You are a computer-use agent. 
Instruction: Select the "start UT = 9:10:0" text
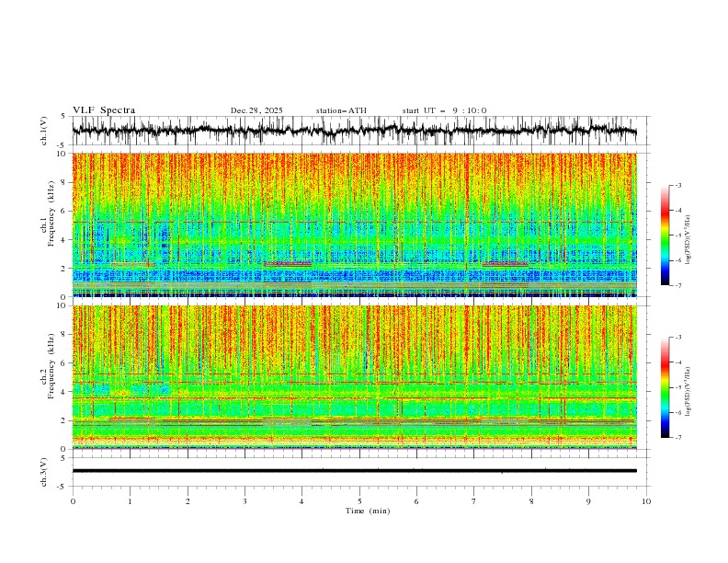click(x=444, y=110)
